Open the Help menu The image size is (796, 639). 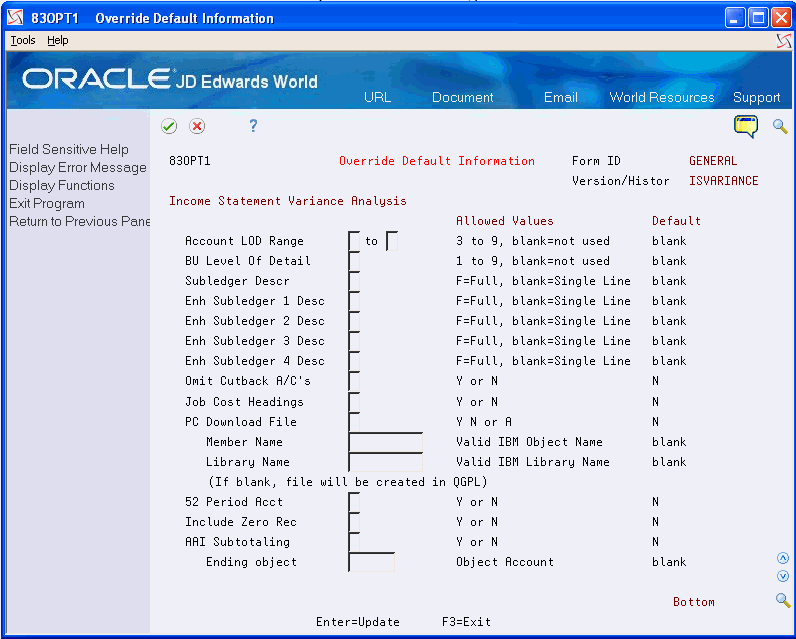click(x=57, y=40)
